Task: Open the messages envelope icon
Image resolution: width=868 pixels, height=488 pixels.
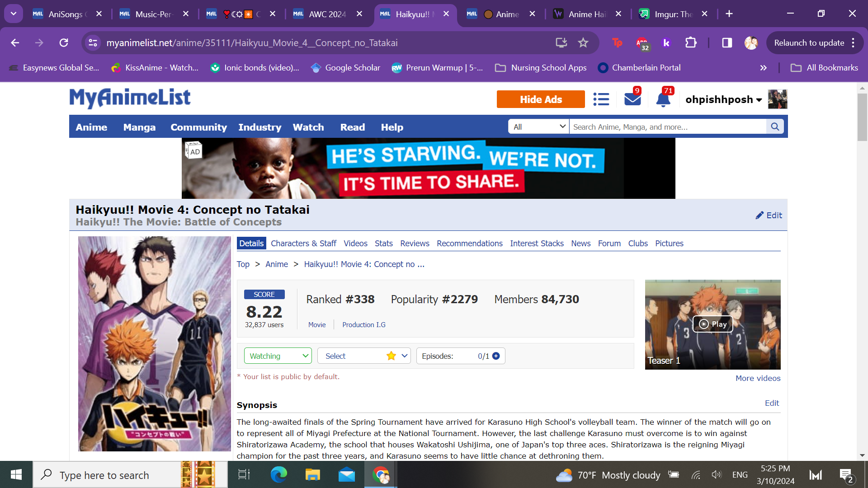Action: 632,99
